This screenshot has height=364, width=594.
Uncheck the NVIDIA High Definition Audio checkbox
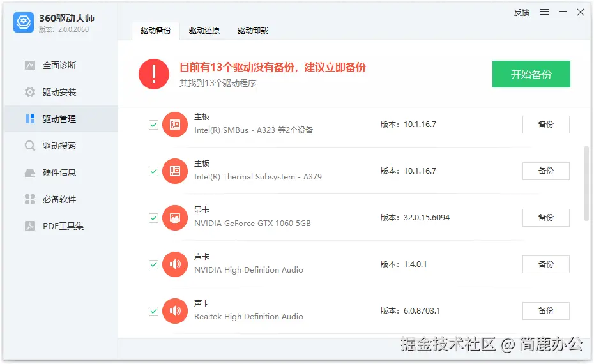coord(153,264)
